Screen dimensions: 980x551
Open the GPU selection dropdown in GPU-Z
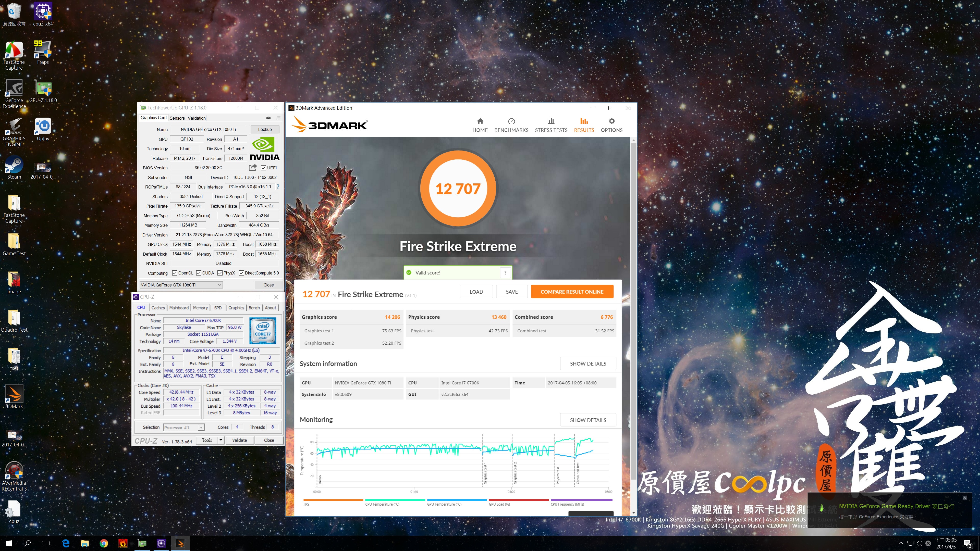pos(181,285)
